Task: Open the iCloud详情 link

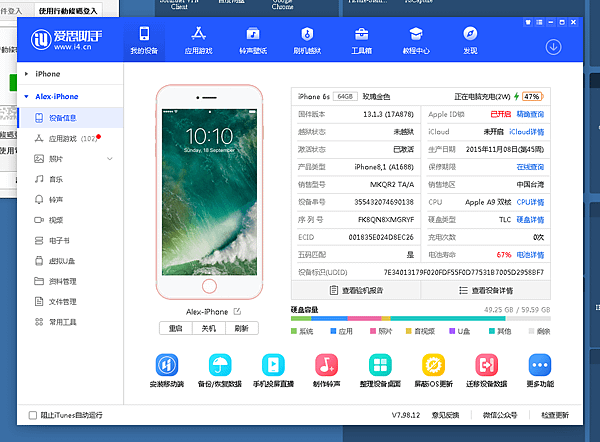Action: [527, 132]
